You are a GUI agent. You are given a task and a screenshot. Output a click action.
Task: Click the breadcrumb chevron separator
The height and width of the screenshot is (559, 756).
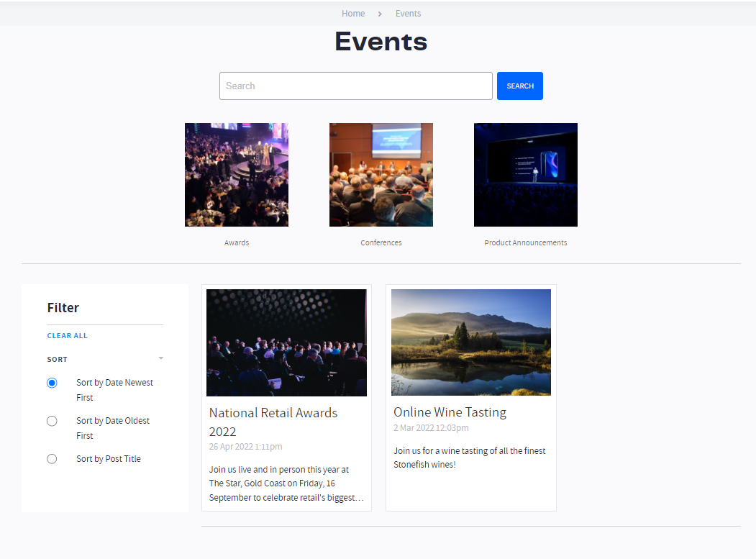coord(380,14)
